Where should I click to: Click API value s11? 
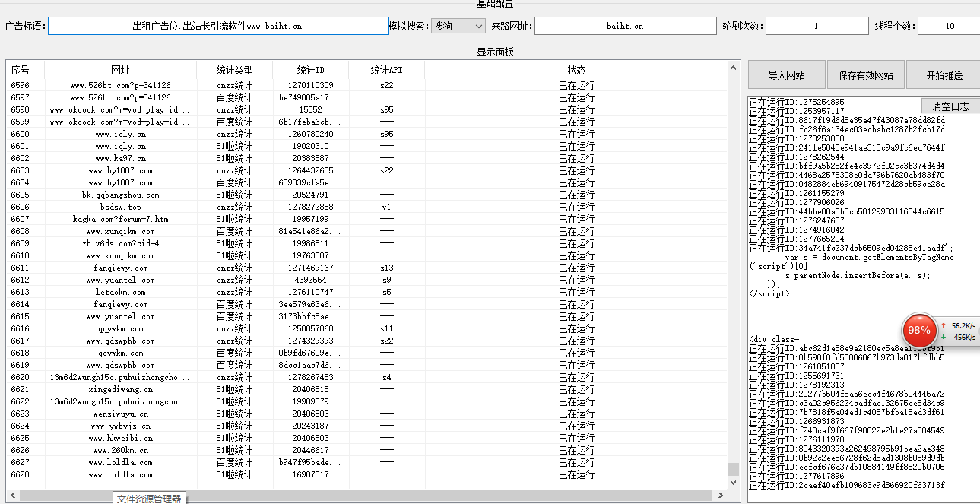coord(386,328)
